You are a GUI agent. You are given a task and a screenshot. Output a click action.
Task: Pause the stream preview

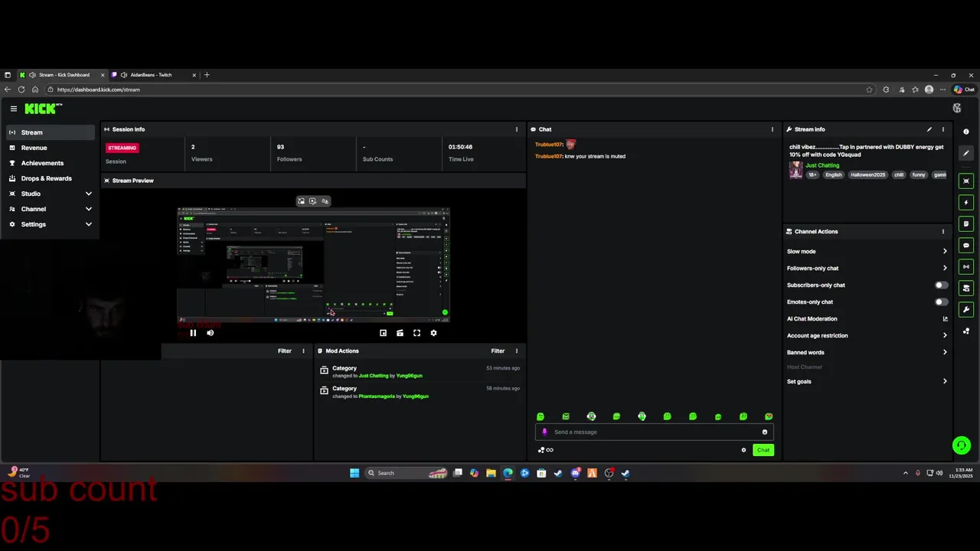pos(193,333)
